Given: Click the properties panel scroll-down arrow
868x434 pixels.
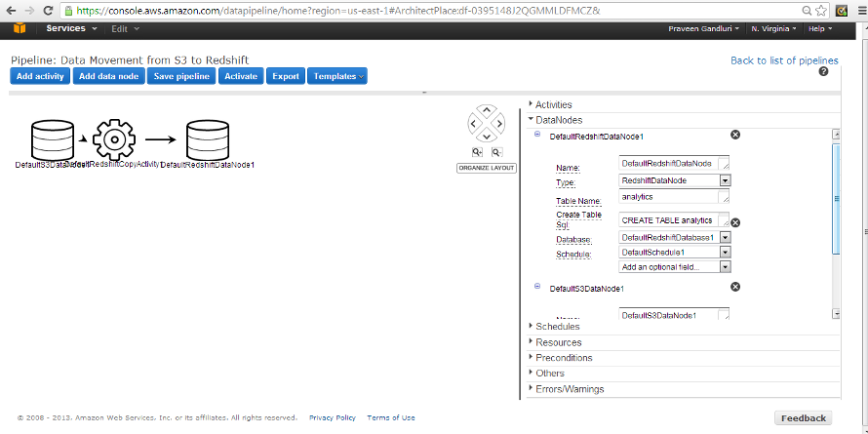Looking at the screenshot, I should (837, 314).
